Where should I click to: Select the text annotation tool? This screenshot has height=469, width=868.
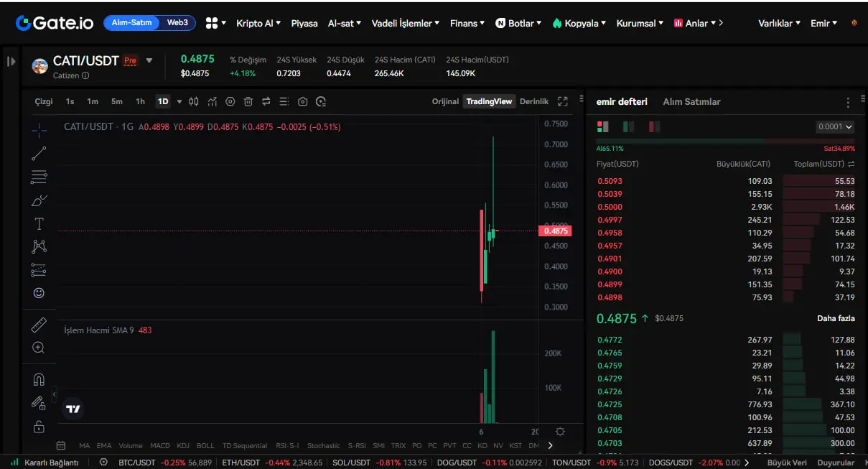[39, 224]
